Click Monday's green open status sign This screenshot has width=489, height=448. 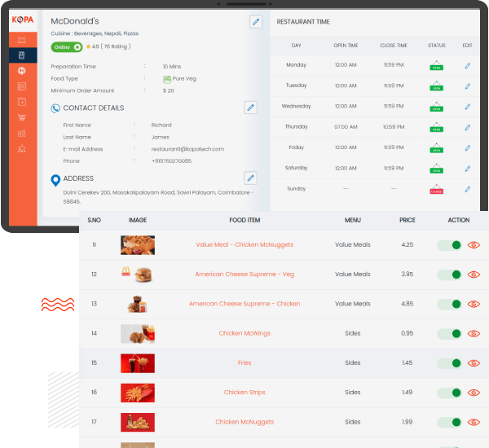436,65
